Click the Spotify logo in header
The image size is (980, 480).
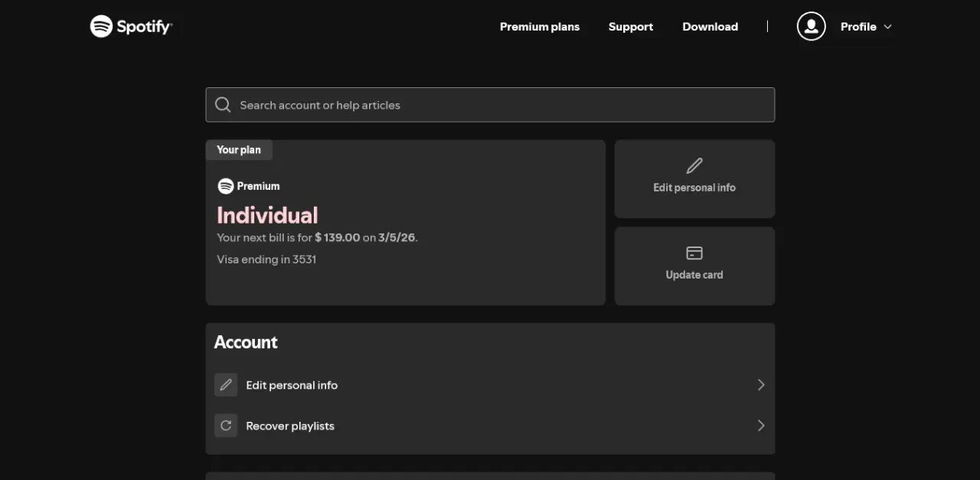tap(131, 26)
